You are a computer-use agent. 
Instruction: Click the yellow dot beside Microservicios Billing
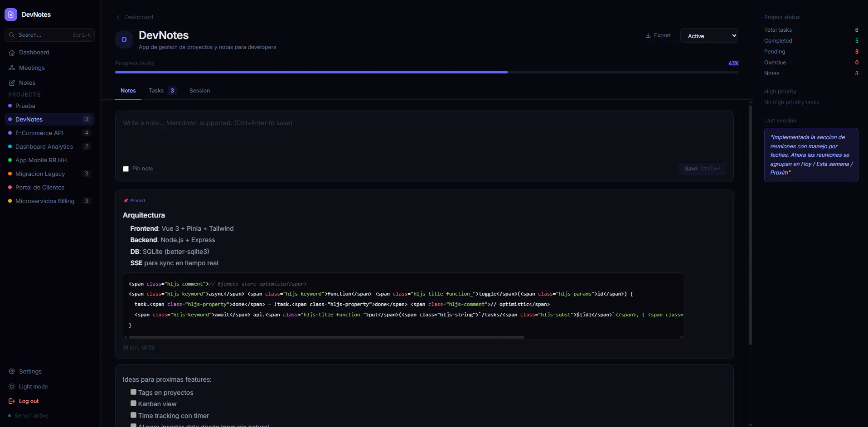tap(10, 201)
